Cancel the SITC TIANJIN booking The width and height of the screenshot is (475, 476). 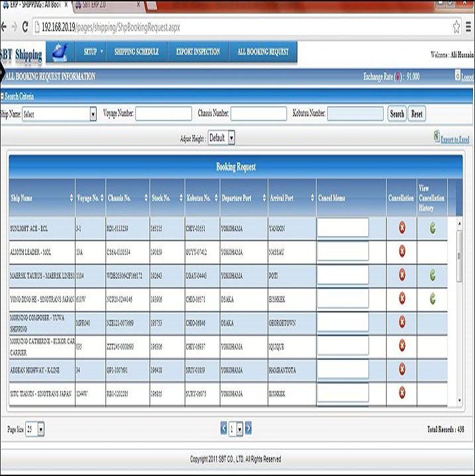tap(402, 392)
